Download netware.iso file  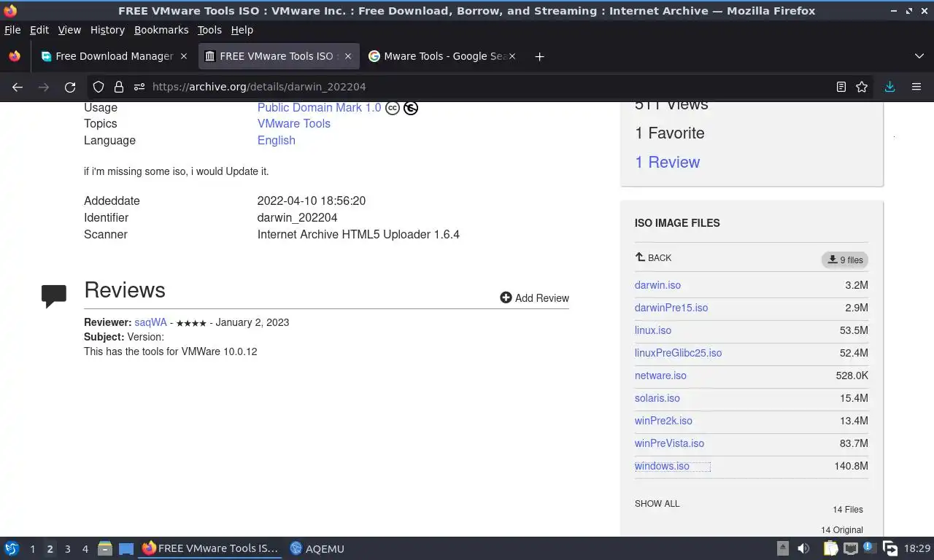pyautogui.click(x=660, y=376)
